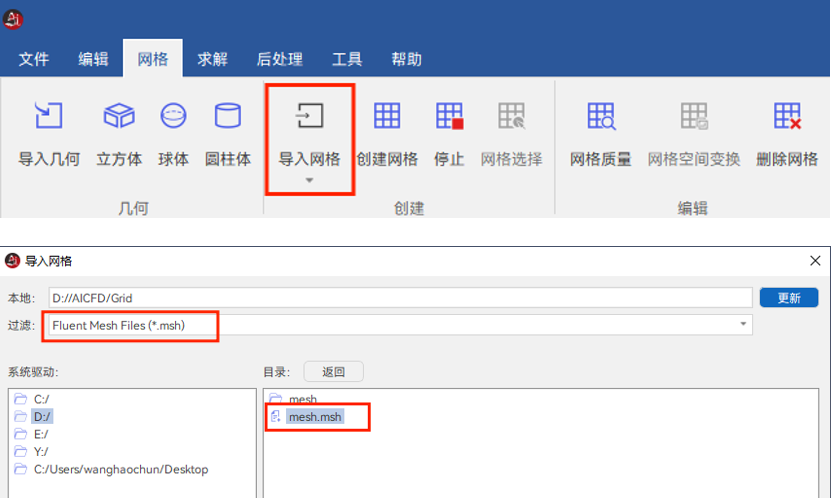The width and height of the screenshot is (831, 498).
Task: Click the 停止 stop meshing icon
Action: (x=449, y=115)
